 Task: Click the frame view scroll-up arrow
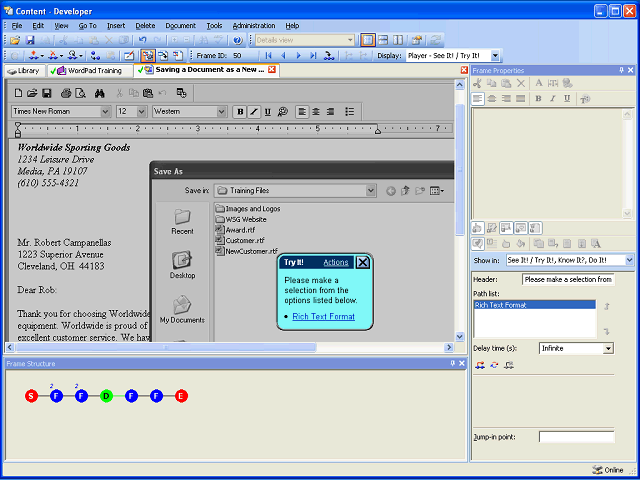(460, 85)
